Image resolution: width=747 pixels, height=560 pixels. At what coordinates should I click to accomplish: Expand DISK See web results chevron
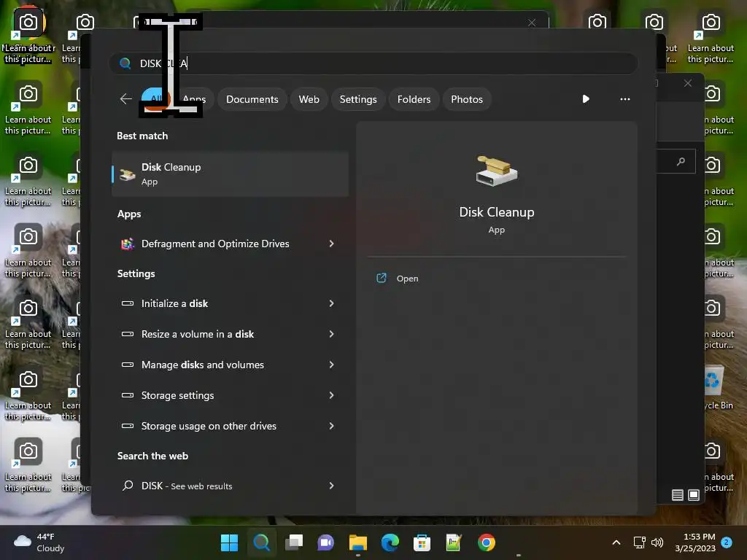tap(332, 486)
